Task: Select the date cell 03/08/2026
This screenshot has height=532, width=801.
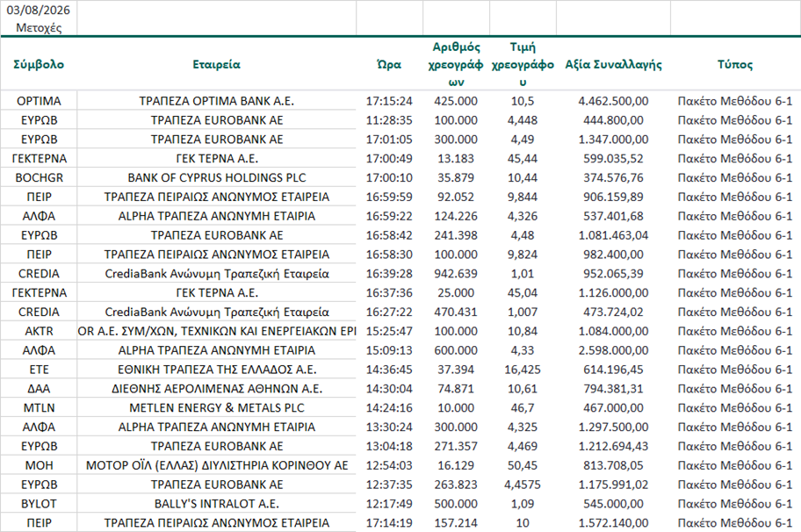Action: coord(39,10)
